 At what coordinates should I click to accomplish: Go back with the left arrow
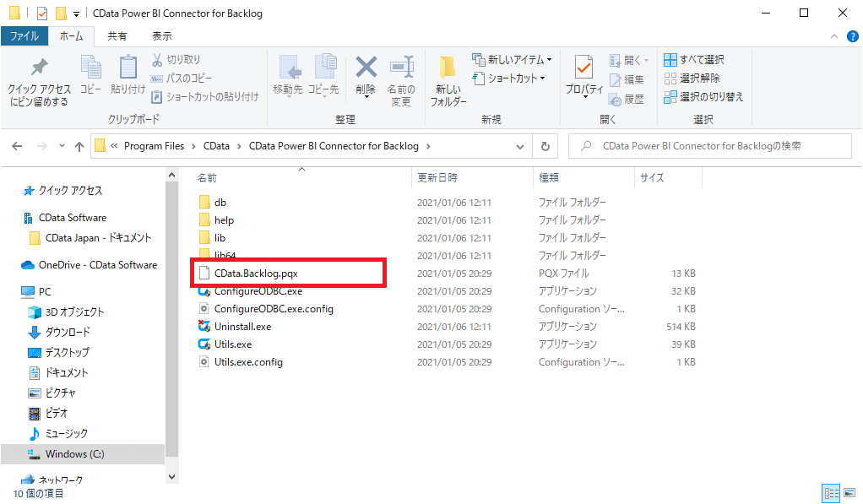17,146
